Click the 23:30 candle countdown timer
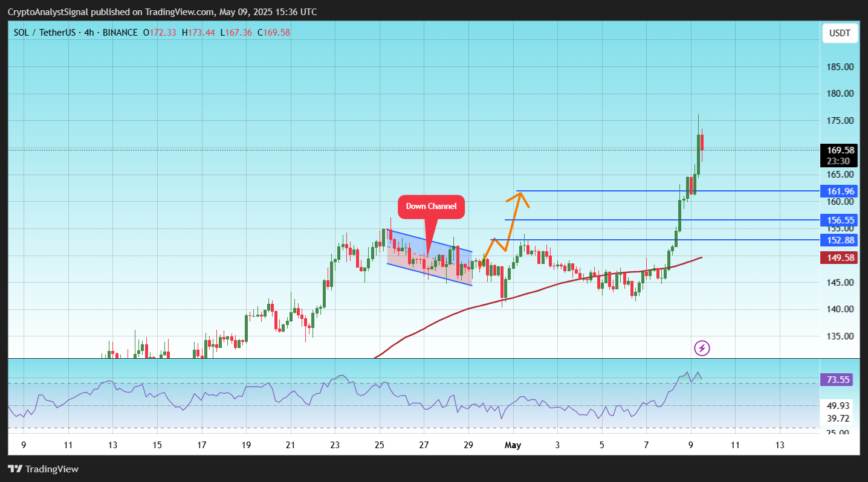The height and width of the screenshot is (482, 868). 840,161
